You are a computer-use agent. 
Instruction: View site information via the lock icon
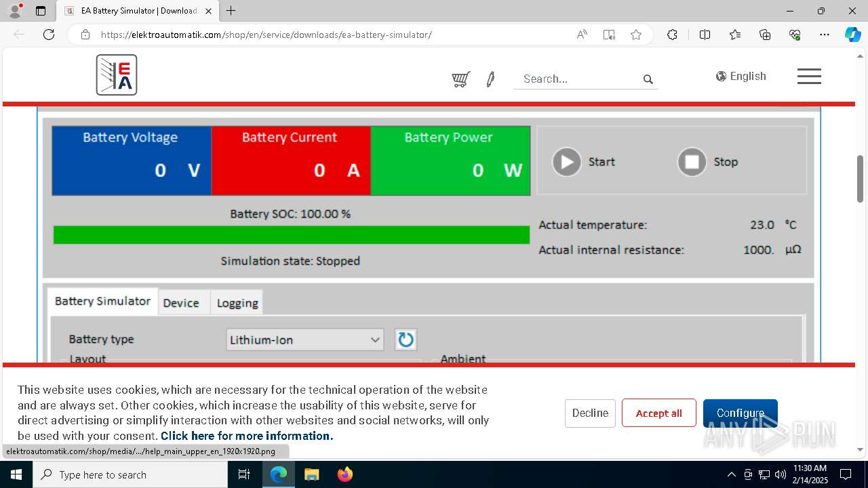click(85, 35)
